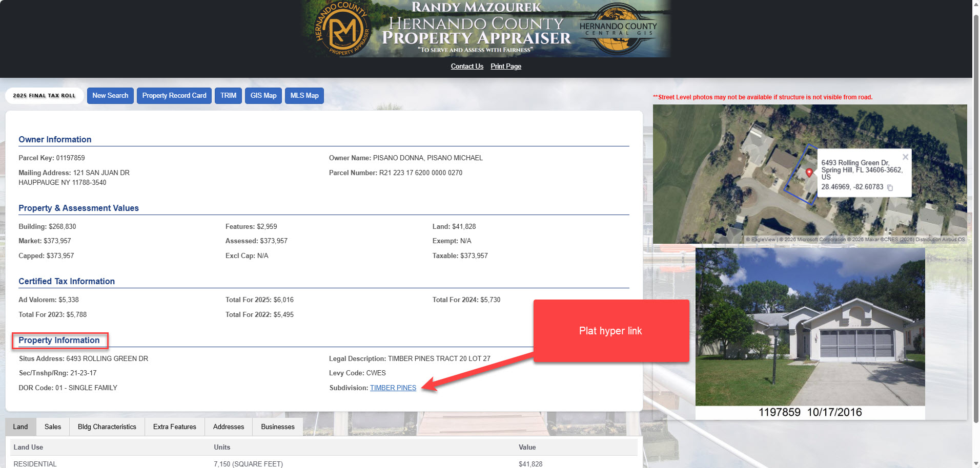Click the 2025 FINAL TAX ROLL badge
This screenshot has height=468, width=980.
pyautogui.click(x=44, y=95)
